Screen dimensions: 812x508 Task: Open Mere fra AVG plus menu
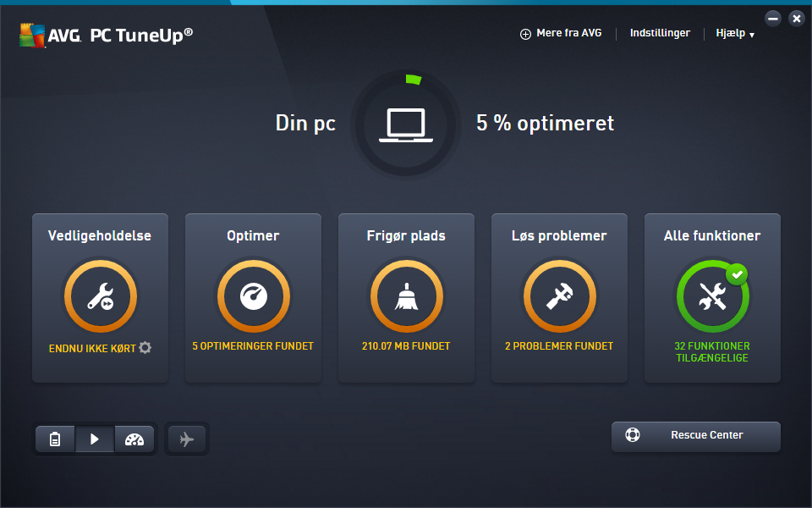[561, 33]
